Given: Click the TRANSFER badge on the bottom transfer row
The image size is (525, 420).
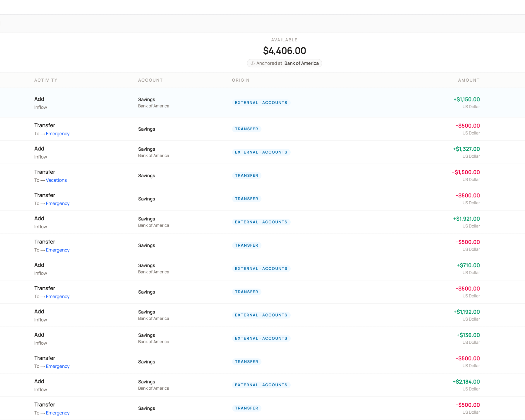Looking at the screenshot, I should [246, 408].
